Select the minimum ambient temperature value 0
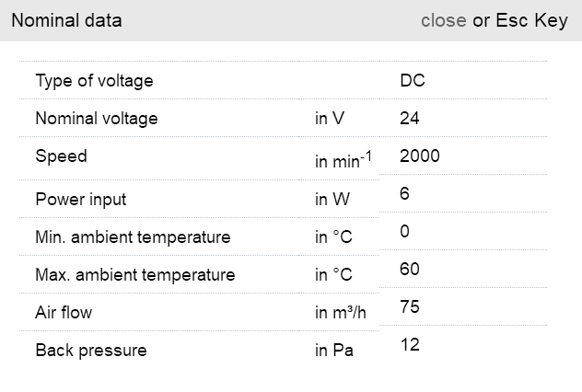The height and width of the screenshot is (392, 582). [405, 232]
